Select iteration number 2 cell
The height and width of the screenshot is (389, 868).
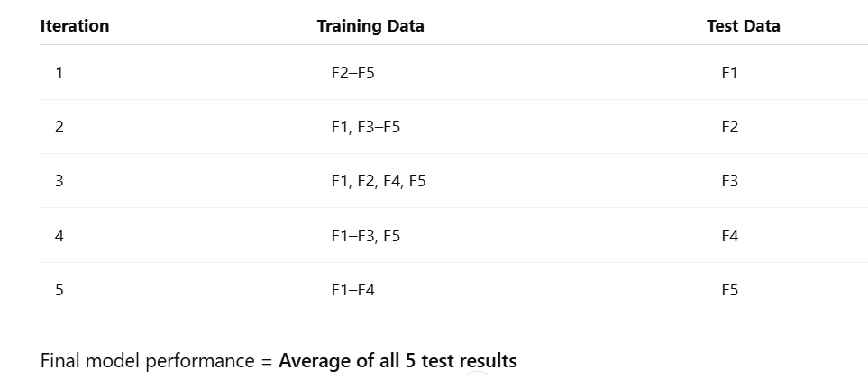pyautogui.click(x=59, y=127)
